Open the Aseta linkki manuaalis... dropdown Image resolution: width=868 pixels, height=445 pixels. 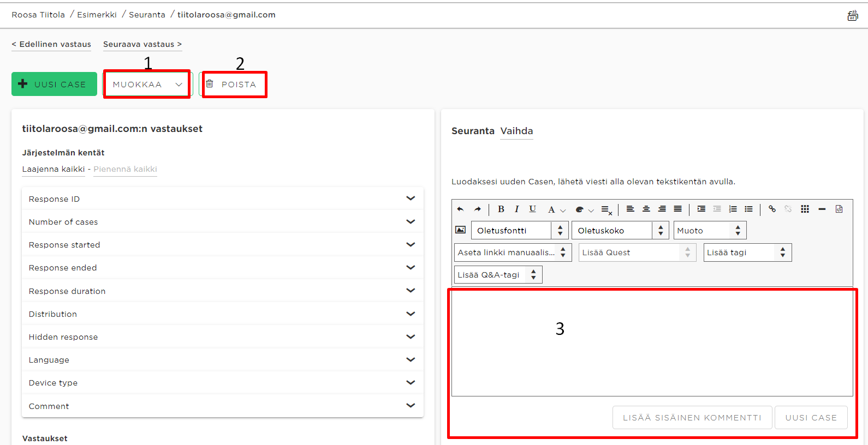point(513,252)
